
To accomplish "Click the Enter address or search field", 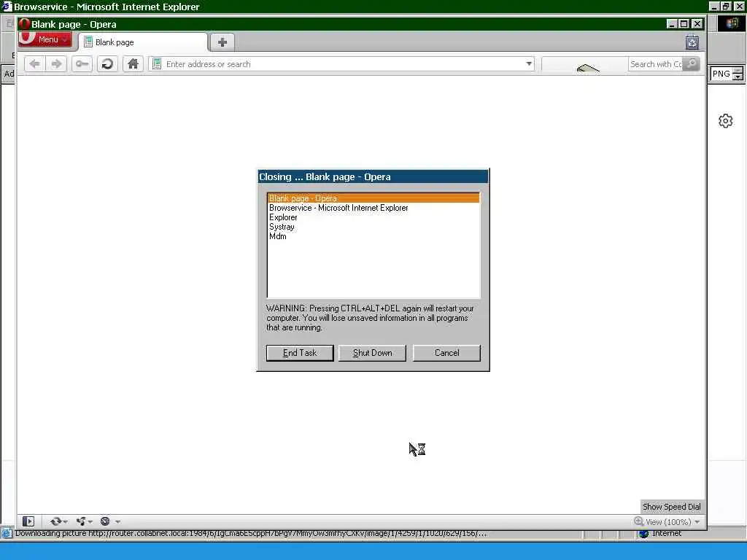I will pyautogui.click(x=341, y=64).
